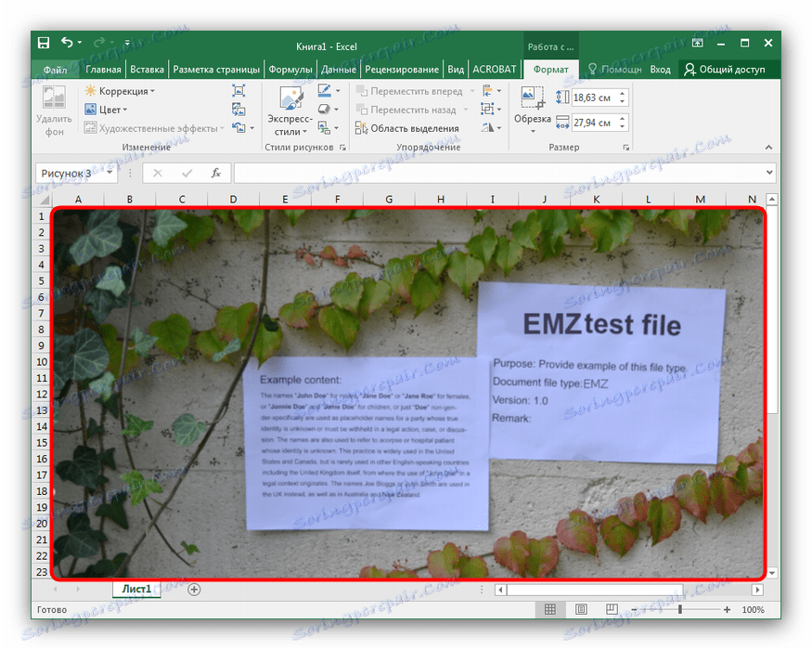Select column header G

[x=389, y=199]
